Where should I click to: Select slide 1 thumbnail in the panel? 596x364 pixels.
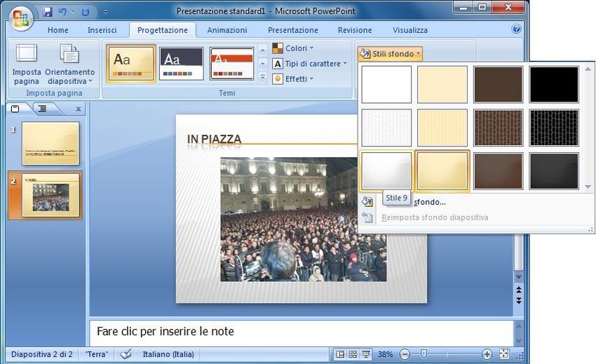tap(50, 144)
